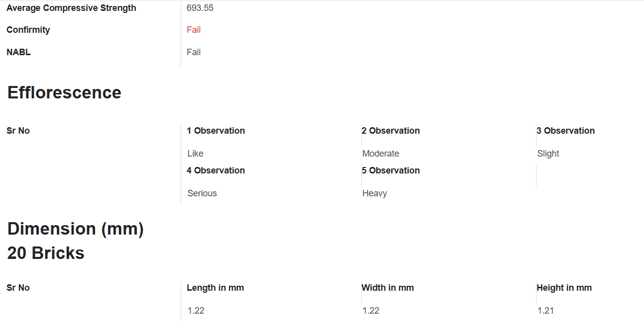Image resolution: width=644 pixels, height=330 pixels.
Task: Click the 20 Bricks heading
Action: [x=46, y=253]
